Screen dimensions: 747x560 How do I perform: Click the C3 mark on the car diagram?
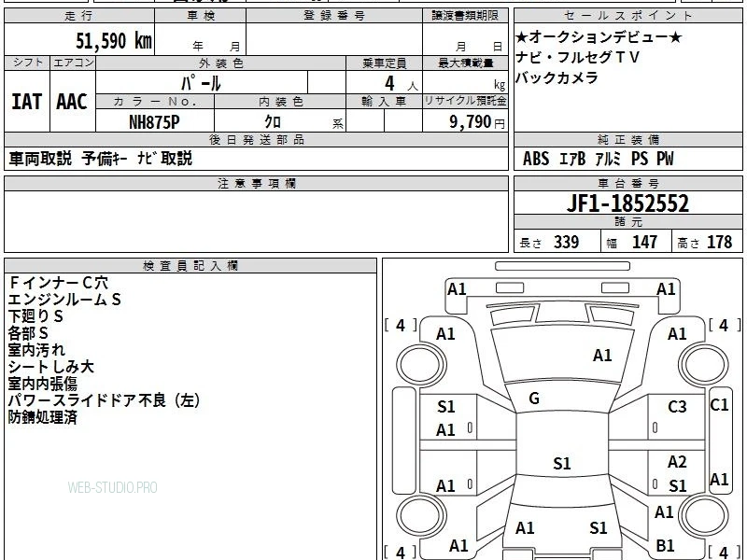(x=677, y=407)
